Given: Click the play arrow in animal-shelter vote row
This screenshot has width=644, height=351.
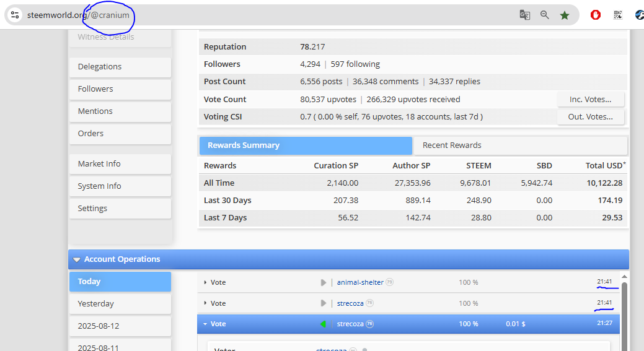Looking at the screenshot, I should point(324,282).
